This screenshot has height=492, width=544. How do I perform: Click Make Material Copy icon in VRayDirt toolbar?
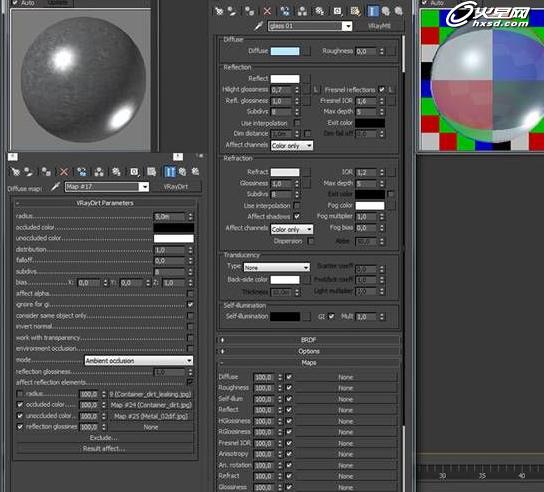point(82,172)
